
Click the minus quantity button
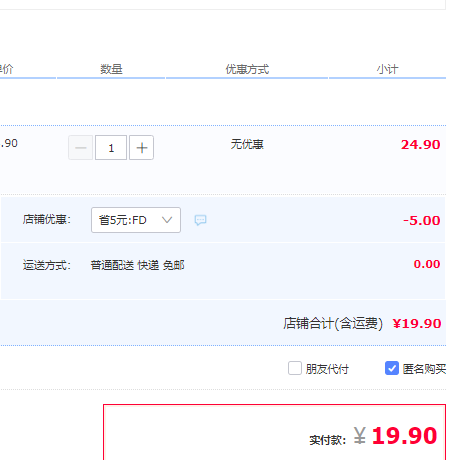click(81, 148)
